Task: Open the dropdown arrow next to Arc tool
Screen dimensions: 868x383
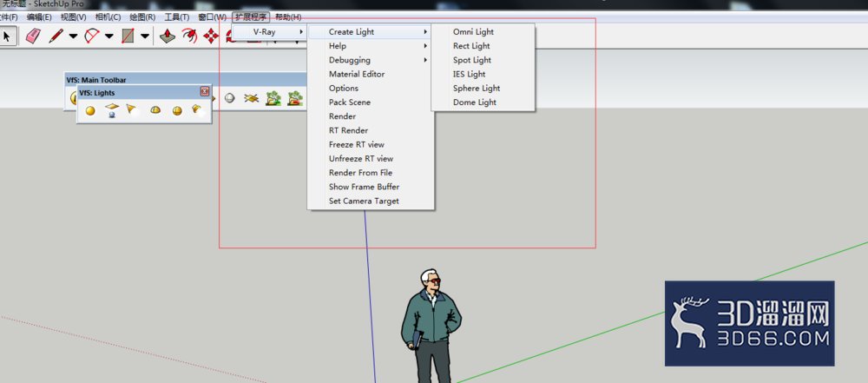Action: (109, 36)
